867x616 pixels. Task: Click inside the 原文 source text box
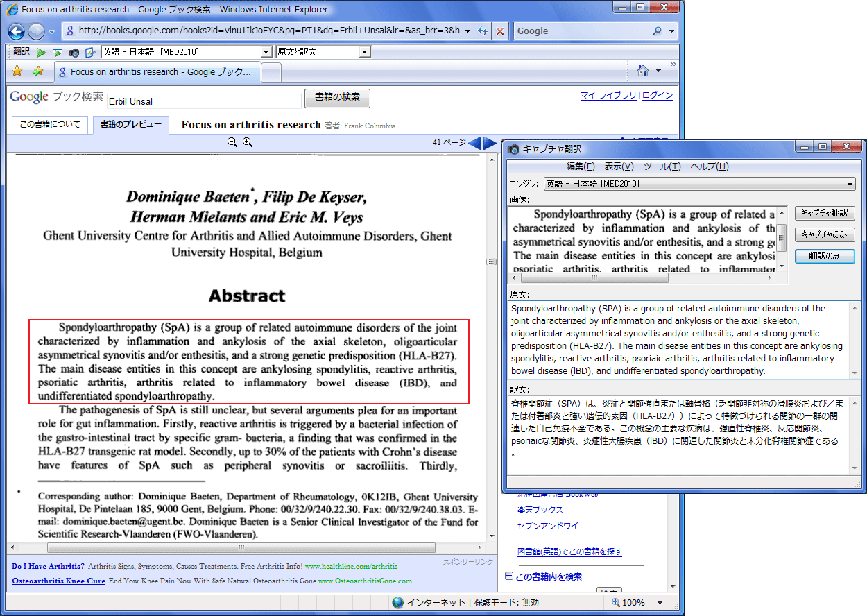[678, 340]
